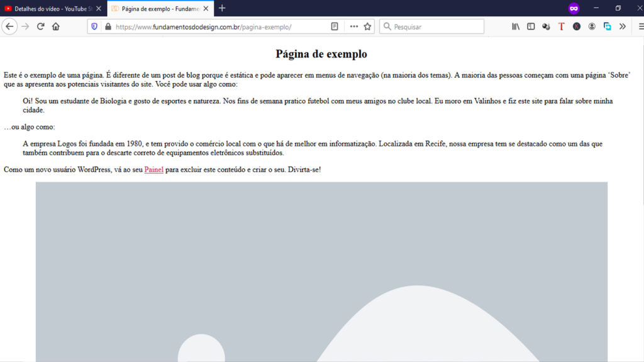Click the purple private browsing mask
This screenshot has height=362, width=644.
click(574, 8)
